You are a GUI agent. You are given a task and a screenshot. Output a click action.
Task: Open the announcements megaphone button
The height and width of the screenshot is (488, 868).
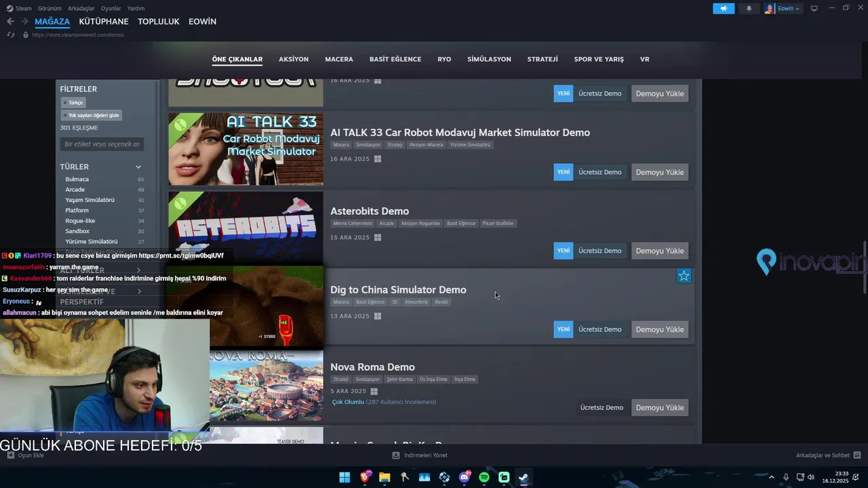[x=724, y=8]
